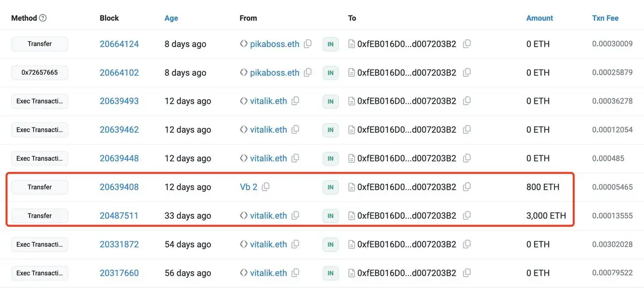The image size is (644, 288).
Task: Click the Amount column header
Action: pos(539,18)
